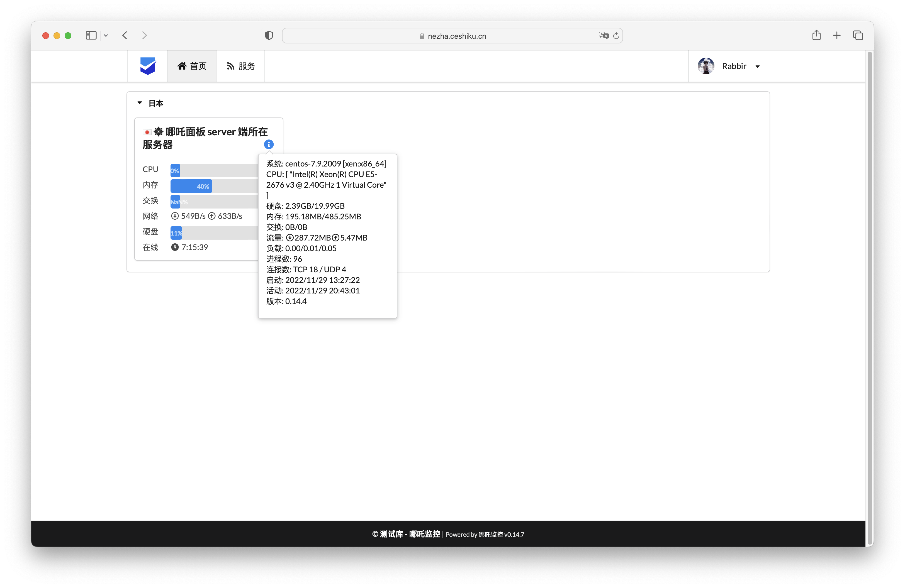Click the 549B/s download speed value
905x588 pixels.
pos(193,216)
